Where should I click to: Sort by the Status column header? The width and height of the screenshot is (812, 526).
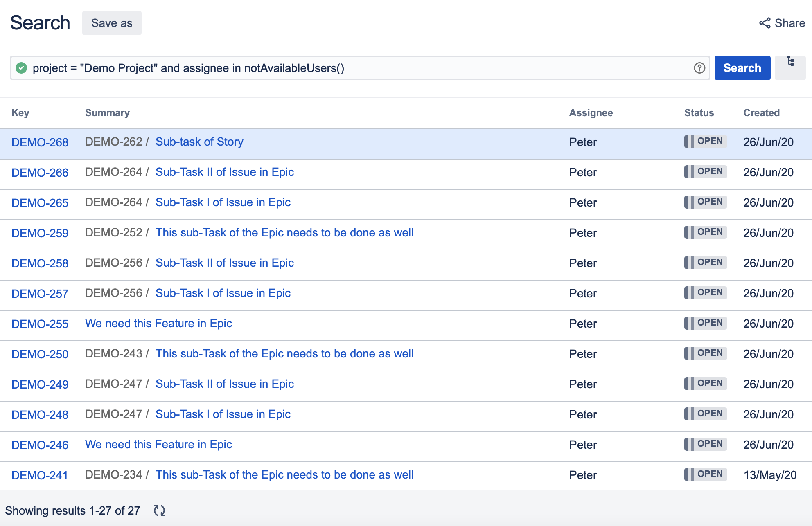pyautogui.click(x=699, y=113)
